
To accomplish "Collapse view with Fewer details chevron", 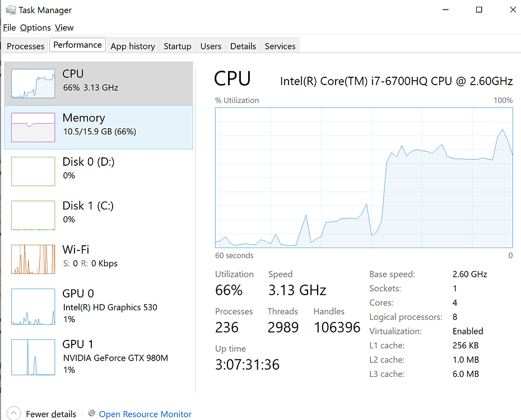I will click(x=15, y=414).
